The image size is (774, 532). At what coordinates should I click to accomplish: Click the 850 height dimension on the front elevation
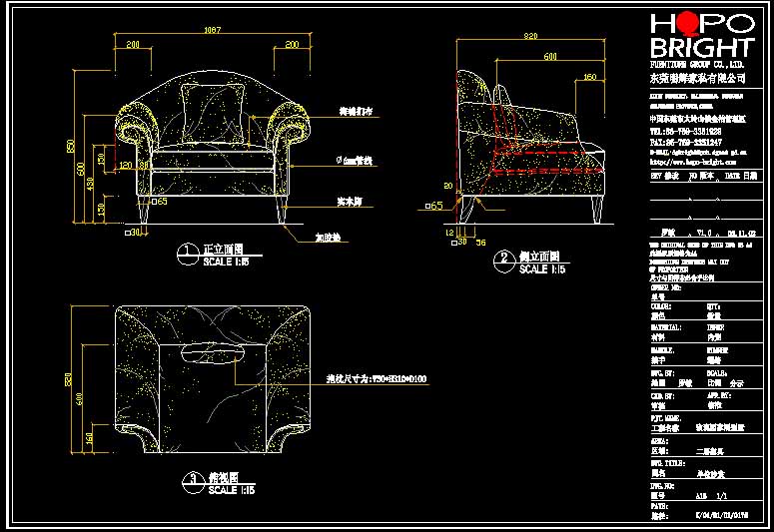[x=70, y=146]
